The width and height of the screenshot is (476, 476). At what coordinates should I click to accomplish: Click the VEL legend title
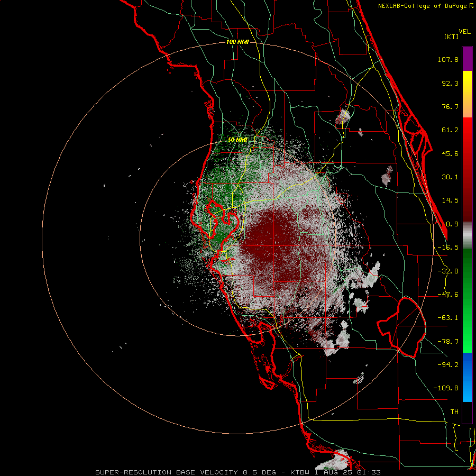point(464,32)
